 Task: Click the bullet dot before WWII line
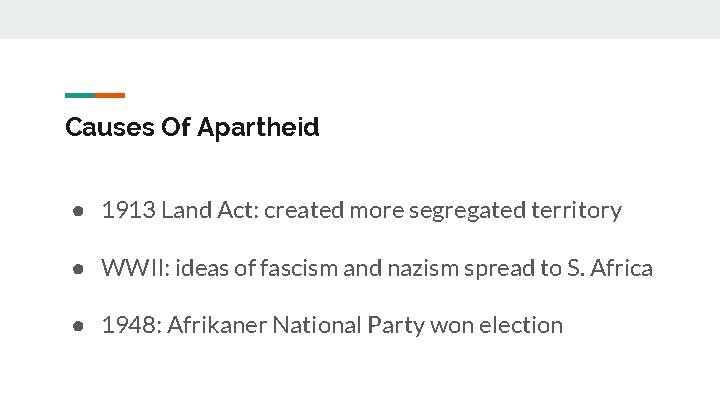point(78,269)
